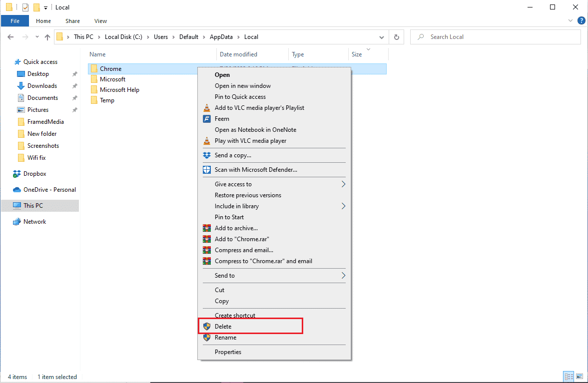Sort by the Date modified column header
This screenshot has height=383, width=588.
[x=239, y=54]
